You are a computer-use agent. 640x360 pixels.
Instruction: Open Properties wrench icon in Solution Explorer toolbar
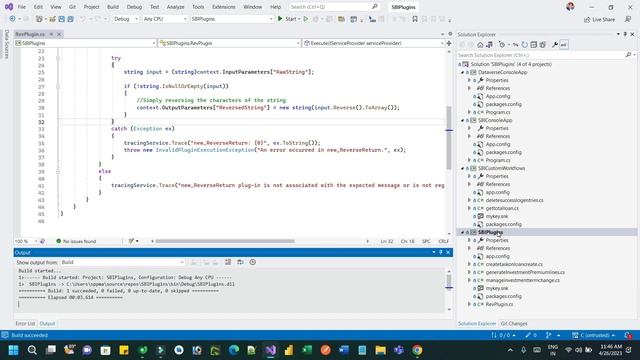point(555,45)
